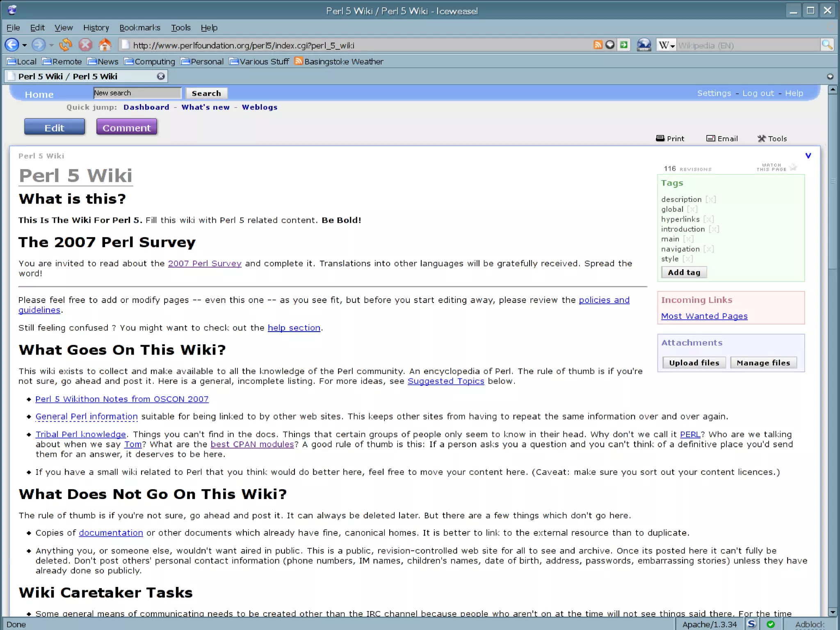The height and width of the screenshot is (630, 840).
Task: Click the RSS feed icon in address bar
Action: click(x=598, y=45)
